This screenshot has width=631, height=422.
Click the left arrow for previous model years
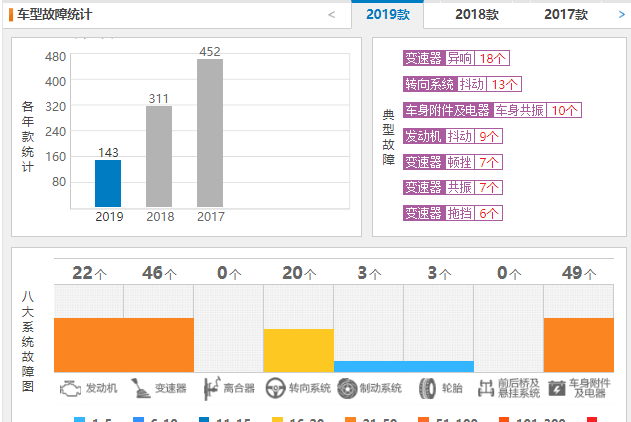pyautogui.click(x=331, y=15)
